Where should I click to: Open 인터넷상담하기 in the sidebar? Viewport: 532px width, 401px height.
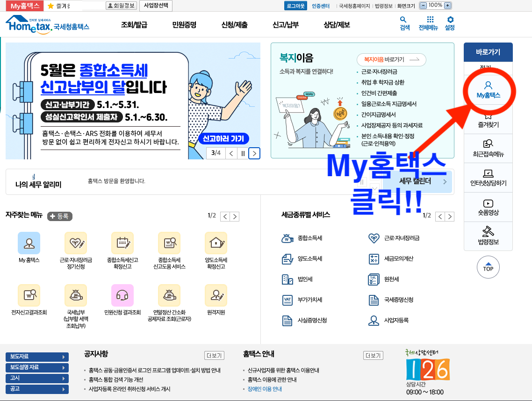[488, 178]
